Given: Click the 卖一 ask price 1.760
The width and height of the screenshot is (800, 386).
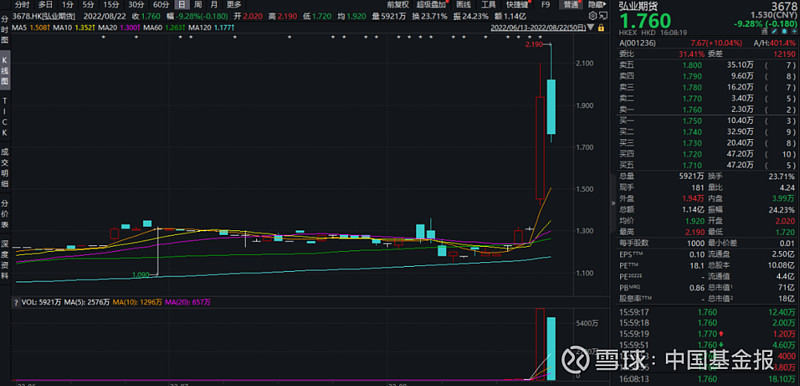Looking at the screenshot, I should point(692,109).
